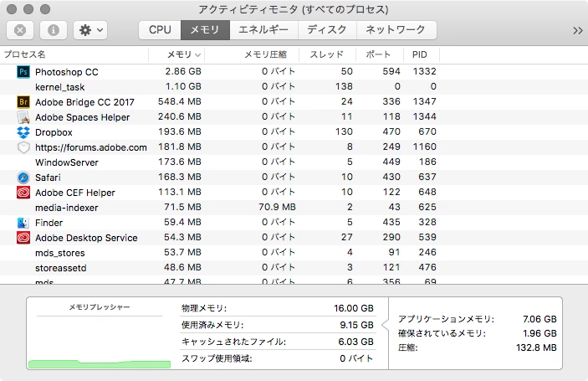Screen dimensions: 588x381
Task: Click the Dropbox icon
Action: pos(23,132)
